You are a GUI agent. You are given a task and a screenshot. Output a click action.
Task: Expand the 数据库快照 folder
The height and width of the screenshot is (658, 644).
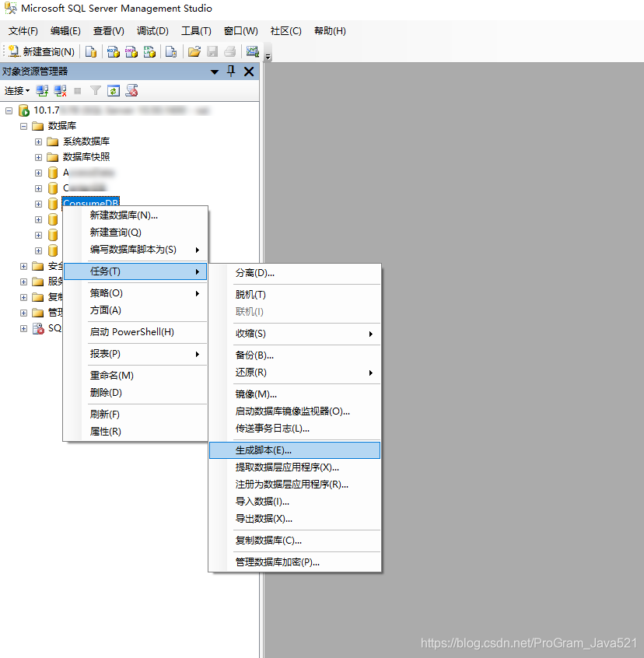pos(39,157)
